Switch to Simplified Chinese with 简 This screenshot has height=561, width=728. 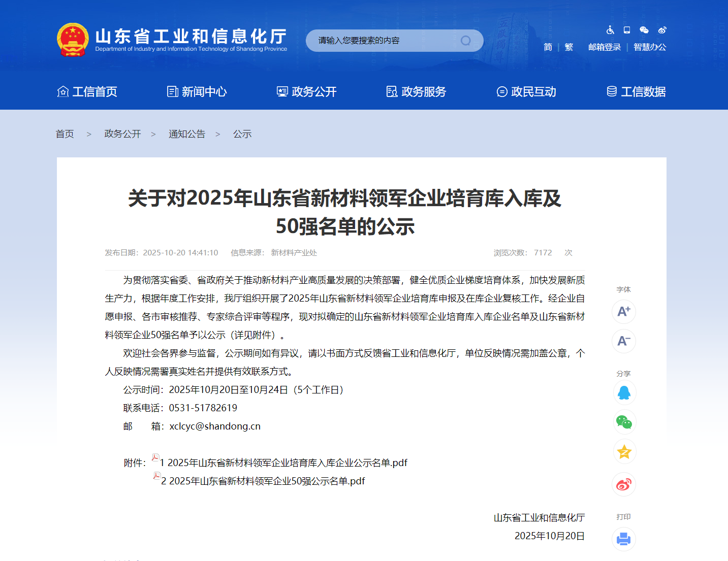548,47
